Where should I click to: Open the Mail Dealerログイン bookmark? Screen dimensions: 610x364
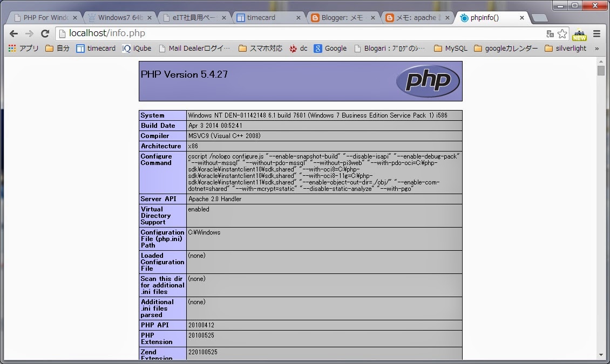tap(194, 48)
